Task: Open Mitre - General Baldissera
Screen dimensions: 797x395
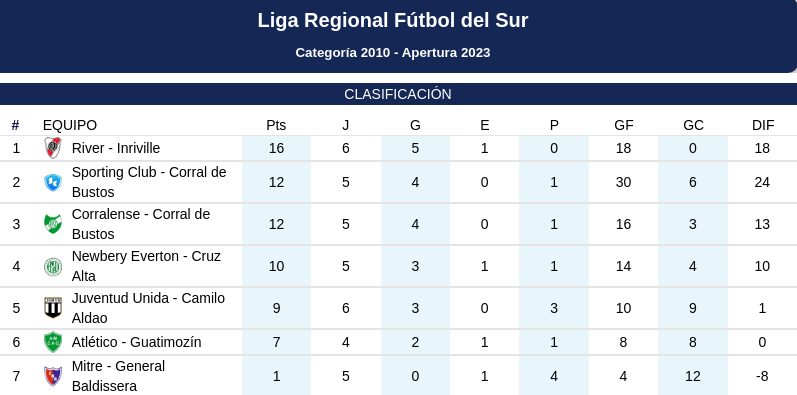Action: (118, 376)
